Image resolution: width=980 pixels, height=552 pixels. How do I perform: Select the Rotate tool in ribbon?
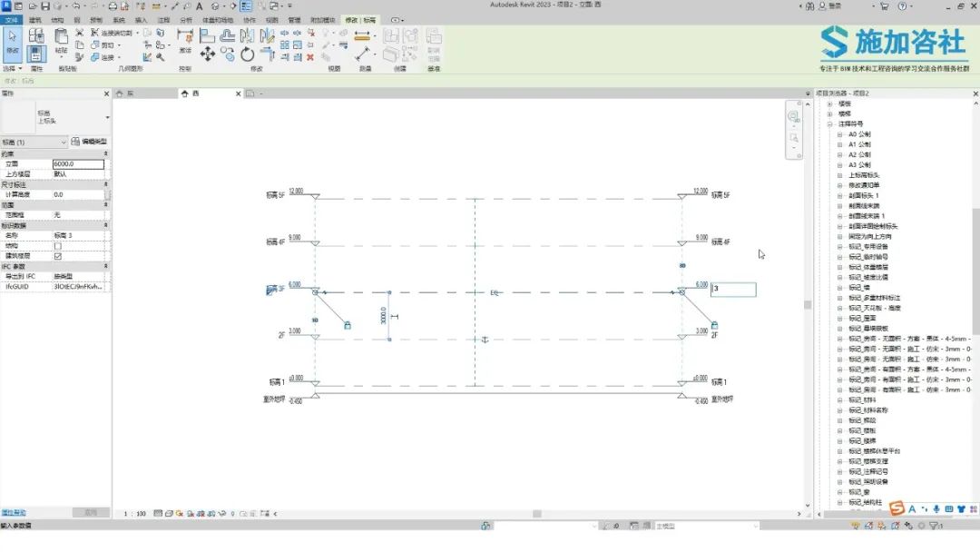pyautogui.click(x=248, y=54)
